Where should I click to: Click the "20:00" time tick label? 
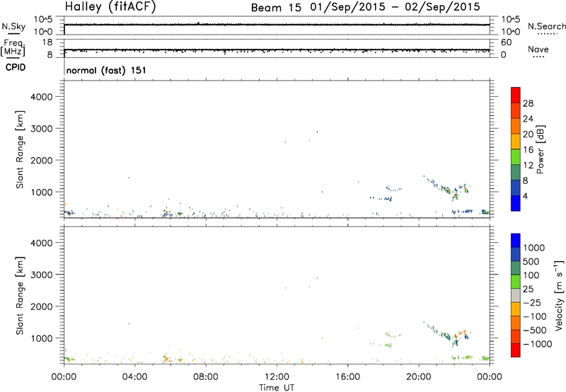[418, 377]
